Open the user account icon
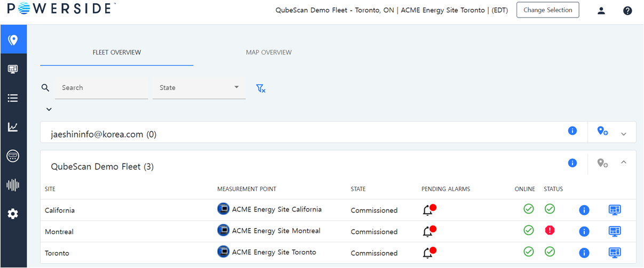 point(601,10)
